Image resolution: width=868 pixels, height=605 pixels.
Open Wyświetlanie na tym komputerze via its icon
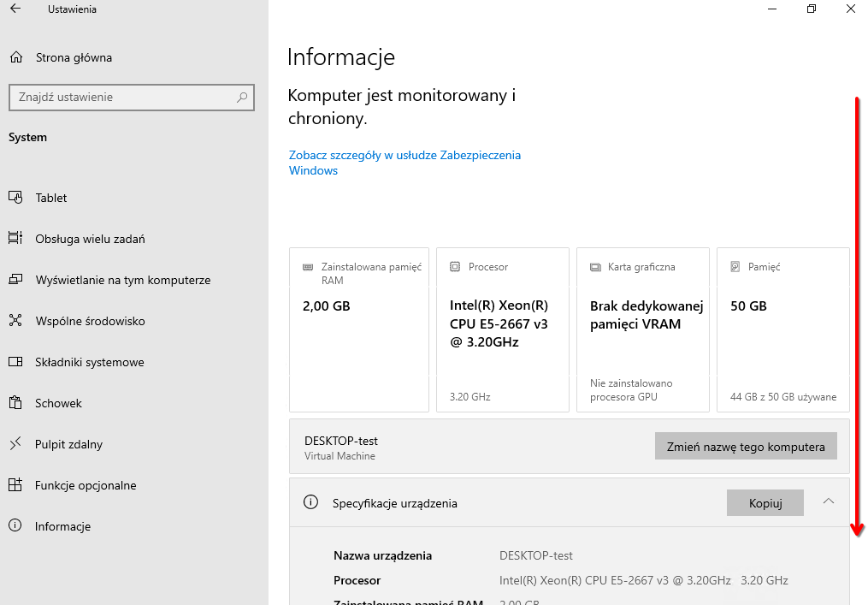pos(15,280)
